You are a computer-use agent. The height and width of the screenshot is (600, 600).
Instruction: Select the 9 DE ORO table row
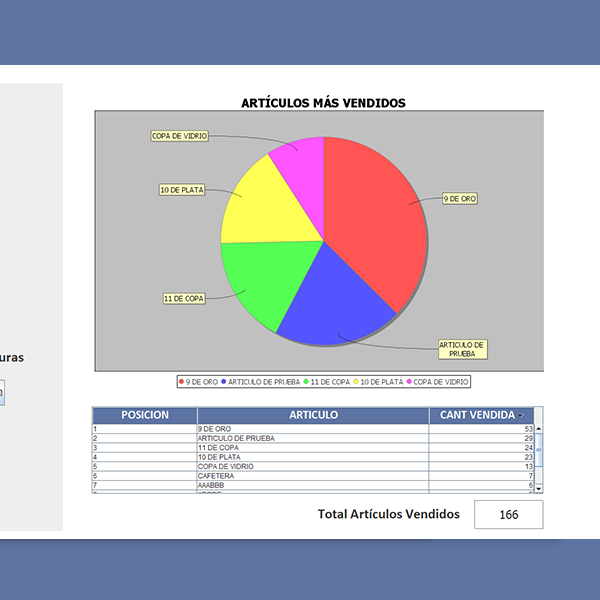tap(313, 429)
